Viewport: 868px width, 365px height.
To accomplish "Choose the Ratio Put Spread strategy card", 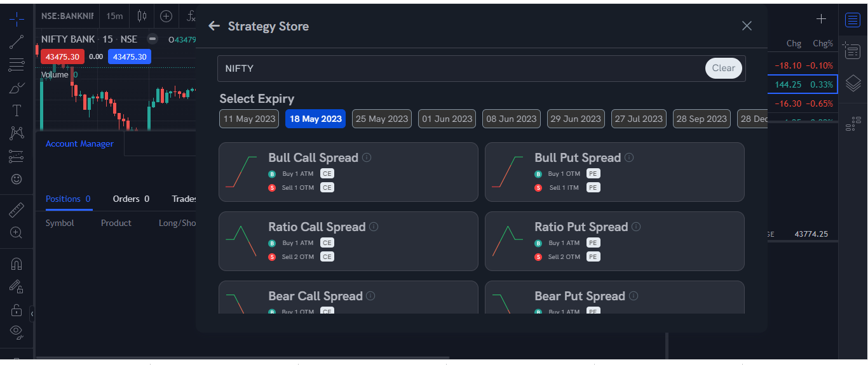I will pyautogui.click(x=614, y=241).
